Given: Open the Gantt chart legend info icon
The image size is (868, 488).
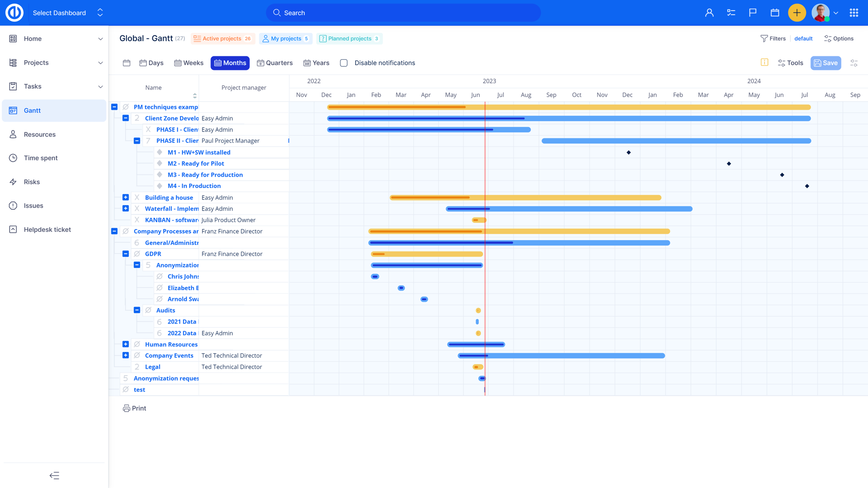Looking at the screenshot, I should (764, 63).
